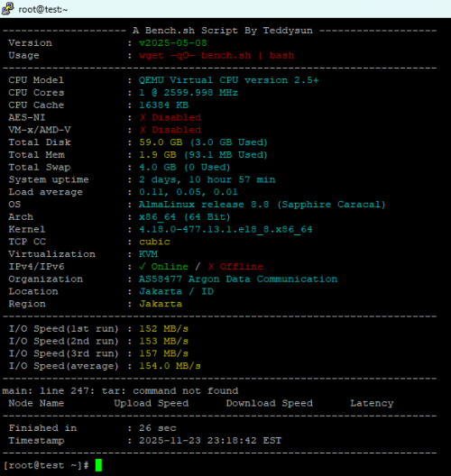Click the PuTTY icon in title bar
The height and width of the screenshot is (476, 451).
[7, 8]
